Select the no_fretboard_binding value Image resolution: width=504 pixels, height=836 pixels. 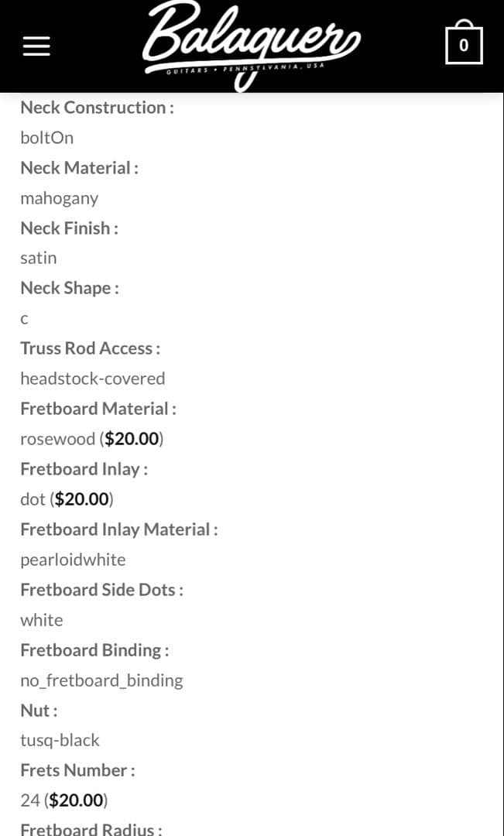click(101, 680)
